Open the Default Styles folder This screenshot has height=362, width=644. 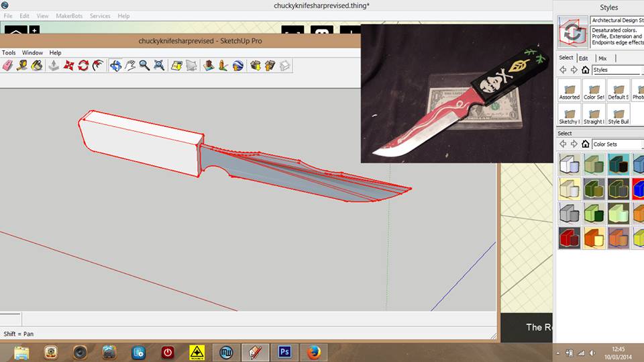pos(619,90)
